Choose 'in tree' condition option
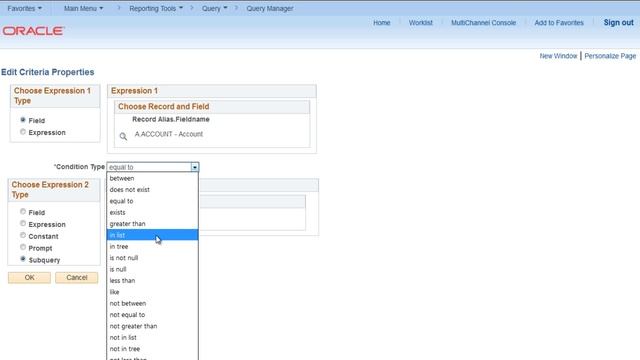This screenshot has height=360, width=640. pos(153,247)
